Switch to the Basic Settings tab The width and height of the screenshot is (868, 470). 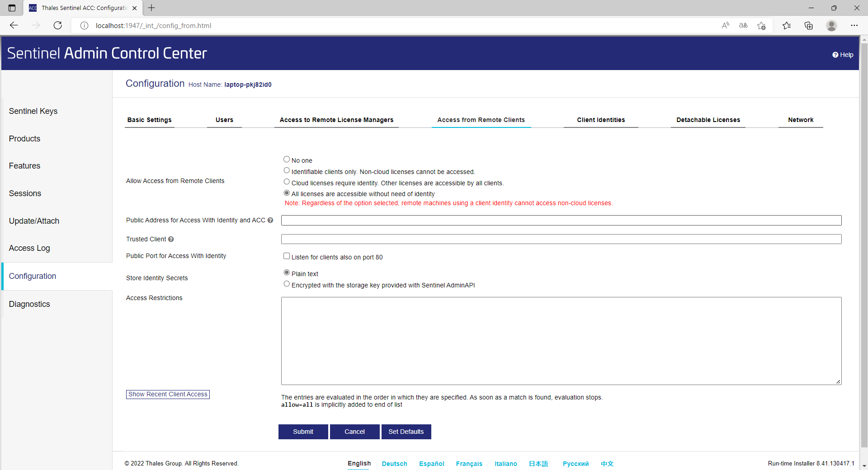tap(150, 120)
